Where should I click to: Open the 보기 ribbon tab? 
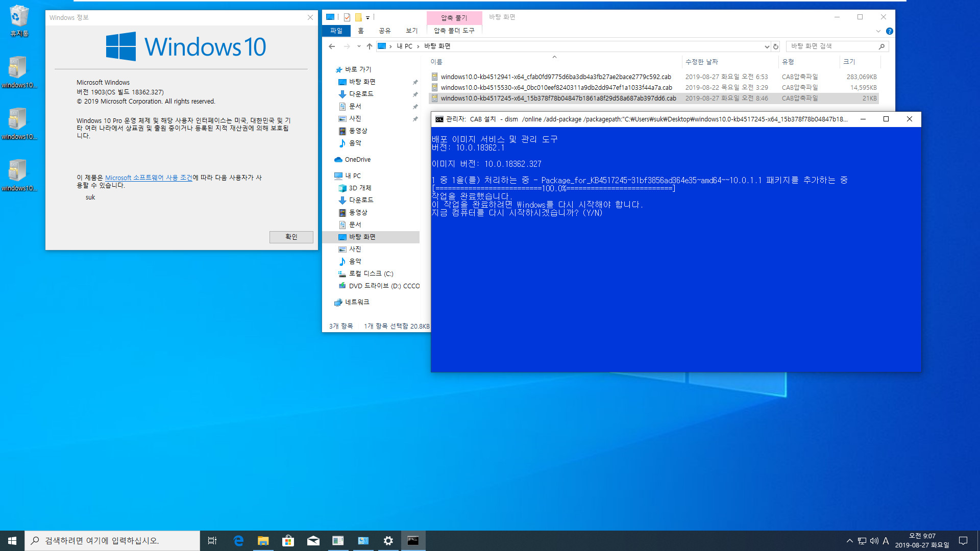412,31
